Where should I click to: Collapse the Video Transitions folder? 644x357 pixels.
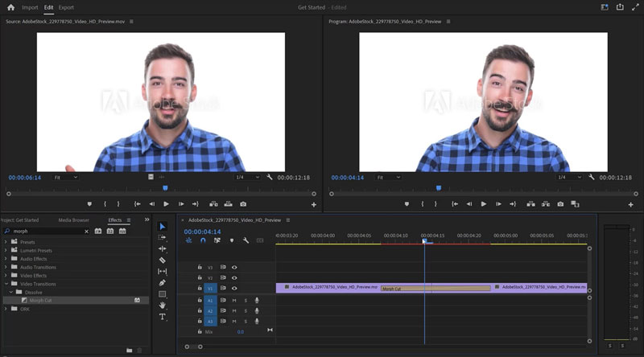pyautogui.click(x=6, y=284)
